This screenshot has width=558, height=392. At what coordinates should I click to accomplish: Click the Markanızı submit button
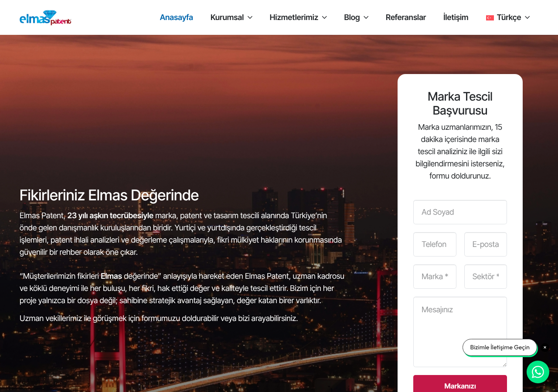pyautogui.click(x=460, y=384)
